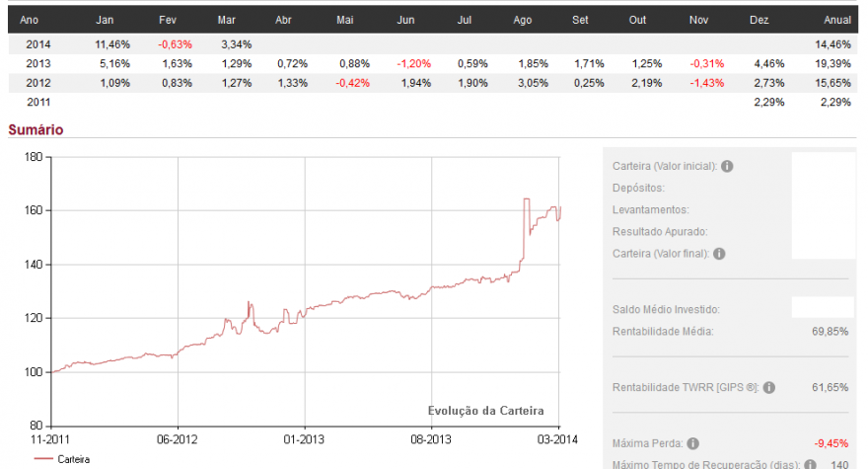Image resolution: width=868 pixels, height=469 pixels.
Task: Click info icon next to Máxima Perda
Action: 692,443
